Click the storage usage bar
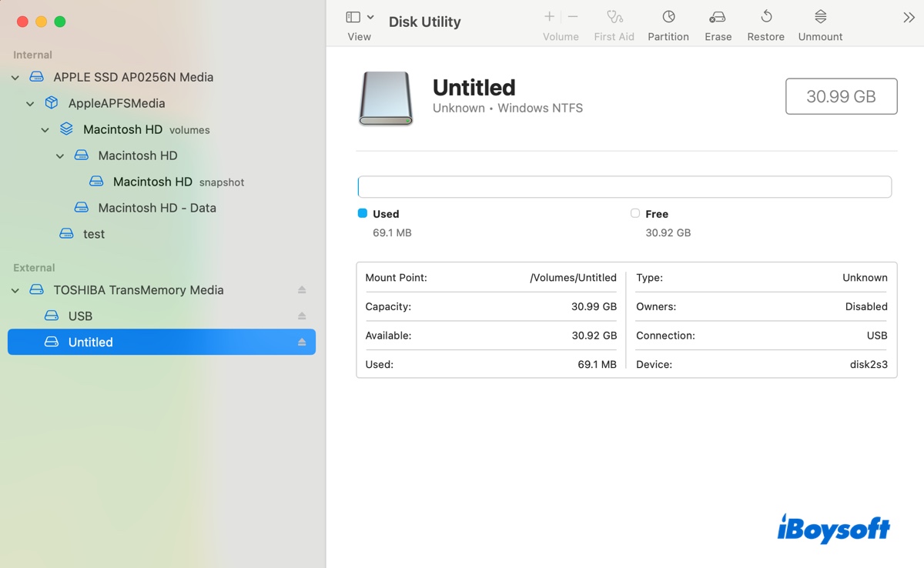 [624, 186]
